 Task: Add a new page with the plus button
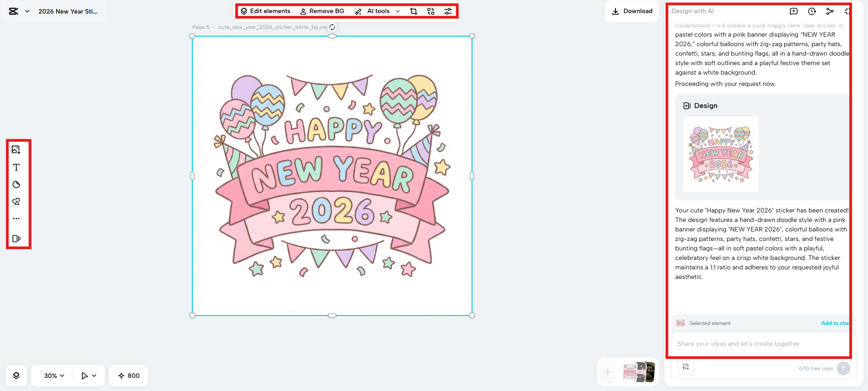point(608,372)
